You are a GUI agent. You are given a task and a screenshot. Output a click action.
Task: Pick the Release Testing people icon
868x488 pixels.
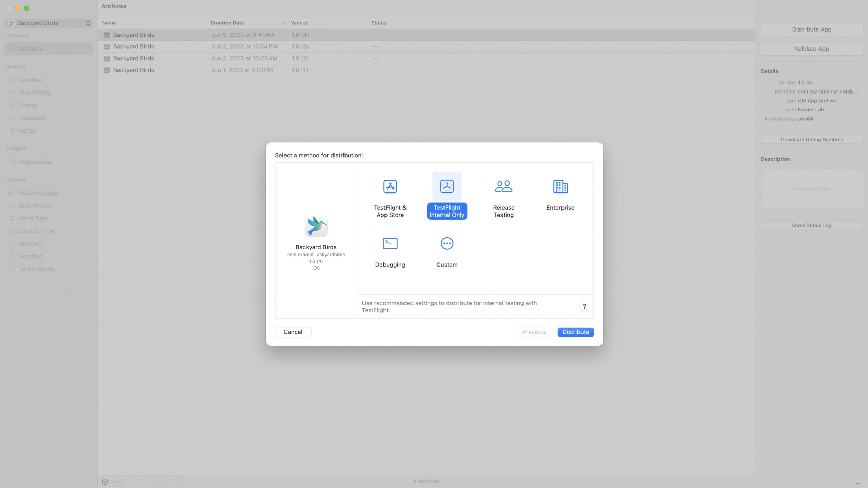[x=504, y=186]
